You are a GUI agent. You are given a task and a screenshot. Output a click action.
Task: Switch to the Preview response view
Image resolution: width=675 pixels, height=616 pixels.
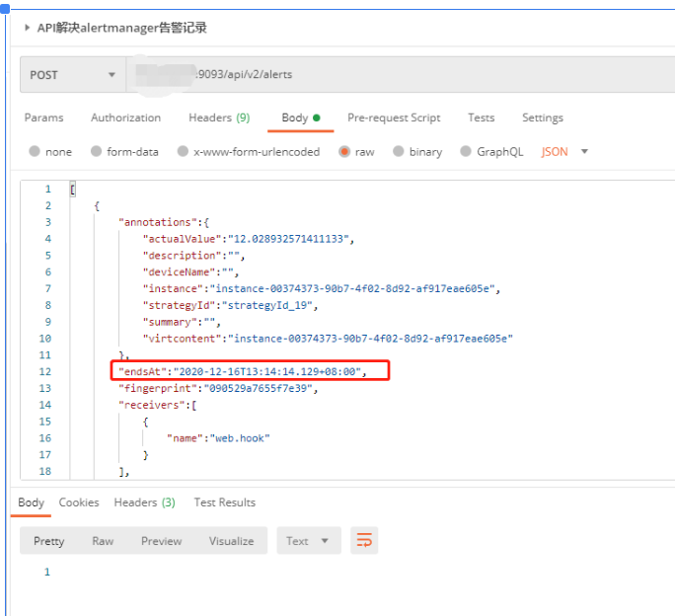(162, 541)
